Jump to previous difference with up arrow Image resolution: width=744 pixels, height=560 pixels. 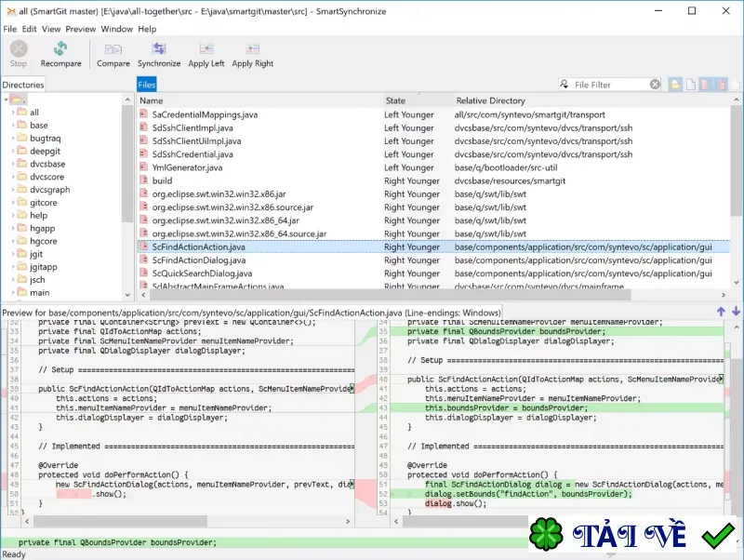721,312
